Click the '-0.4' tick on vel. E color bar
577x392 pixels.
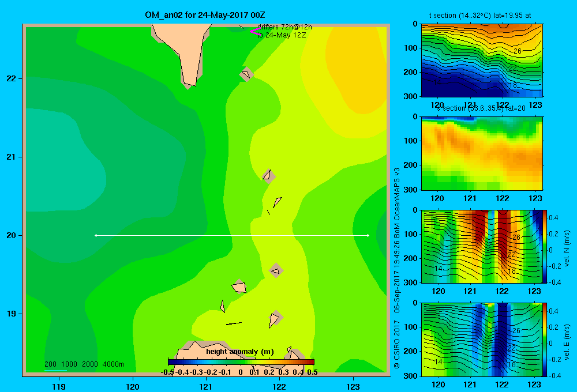[x=554, y=375]
